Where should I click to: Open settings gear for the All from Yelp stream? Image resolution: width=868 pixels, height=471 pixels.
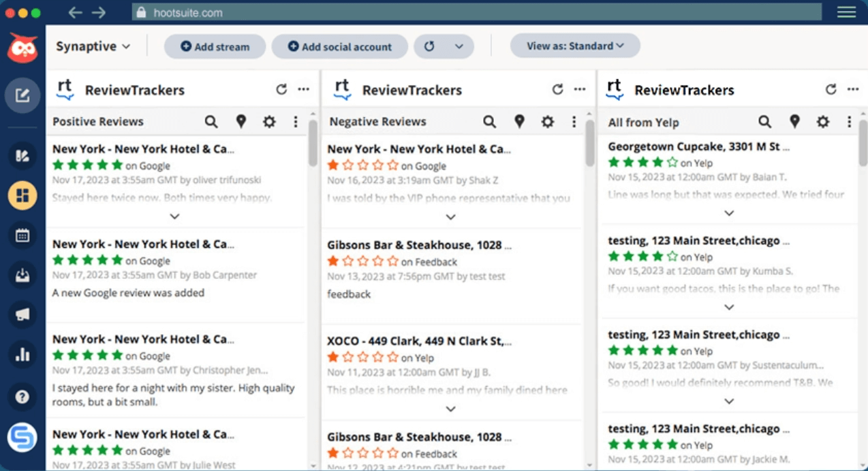[x=822, y=121]
